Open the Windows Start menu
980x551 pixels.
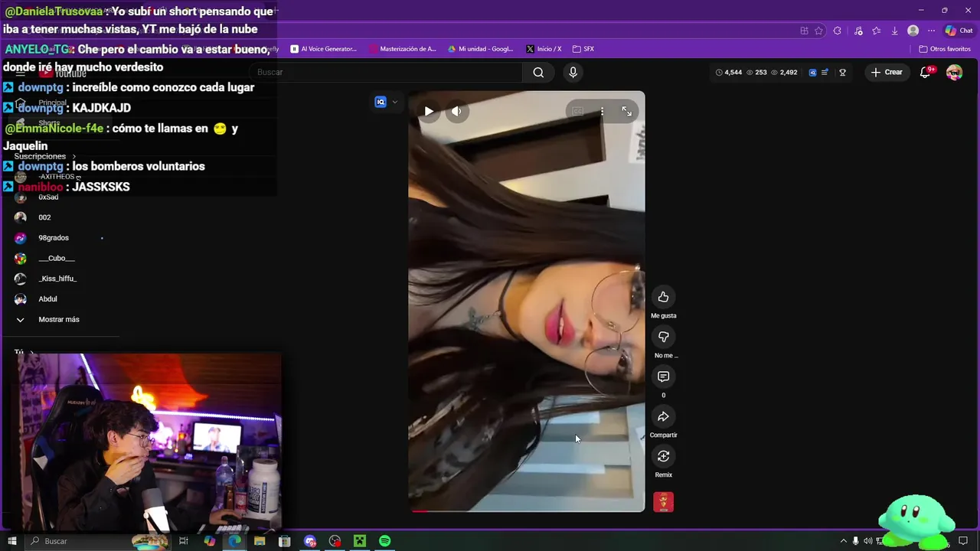pos(12,541)
